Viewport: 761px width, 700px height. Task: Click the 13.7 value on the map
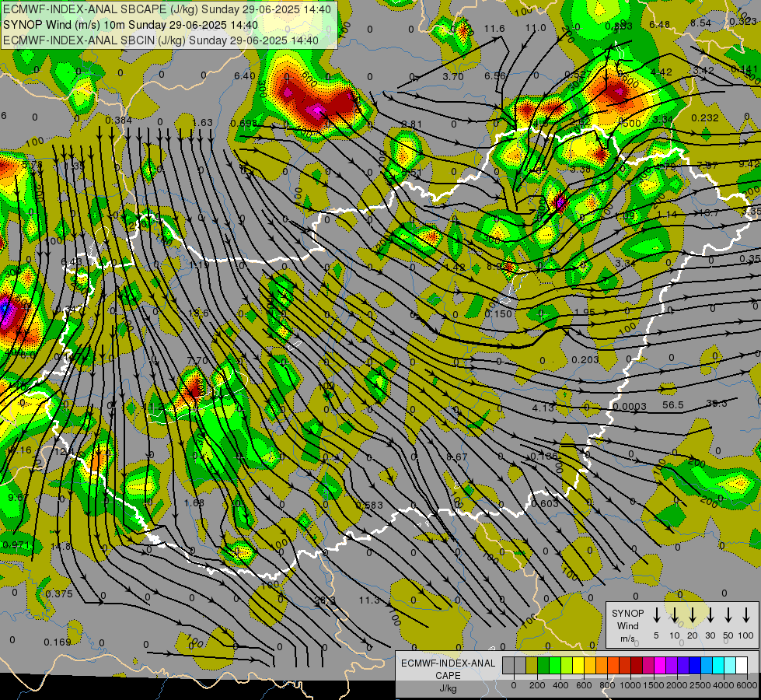pyautogui.click(x=709, y=213)
